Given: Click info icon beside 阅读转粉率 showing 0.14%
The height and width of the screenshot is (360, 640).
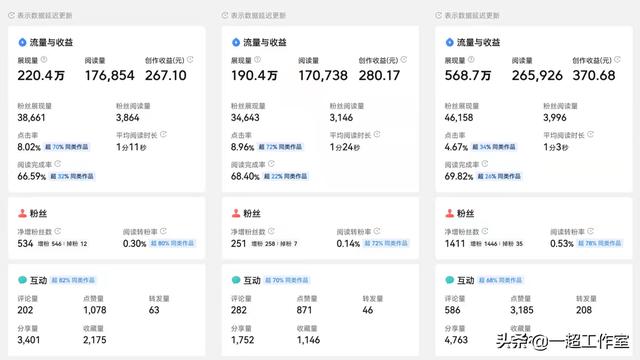Looking at the screenshot, I should click(x=377, y=231).
